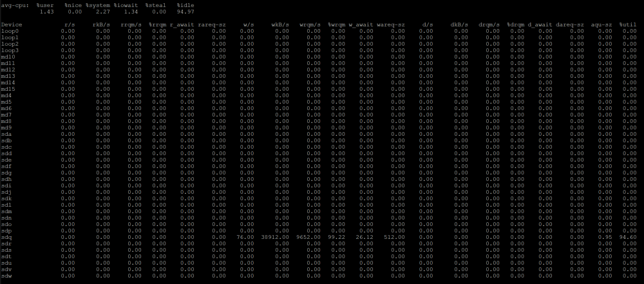Click the %user header
Screen dimensions: 644x284
(x=45, y=5)
